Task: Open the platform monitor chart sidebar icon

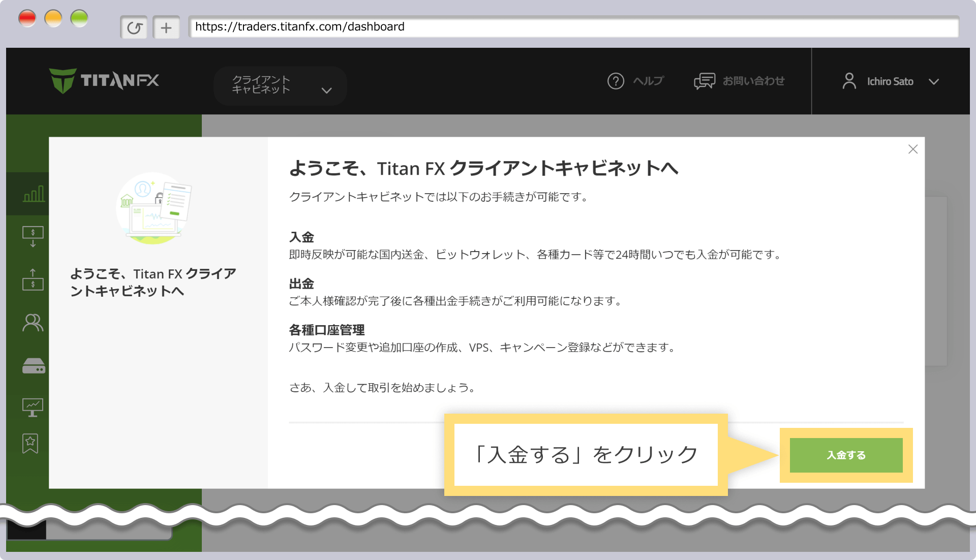Action: tap(33, 408)
